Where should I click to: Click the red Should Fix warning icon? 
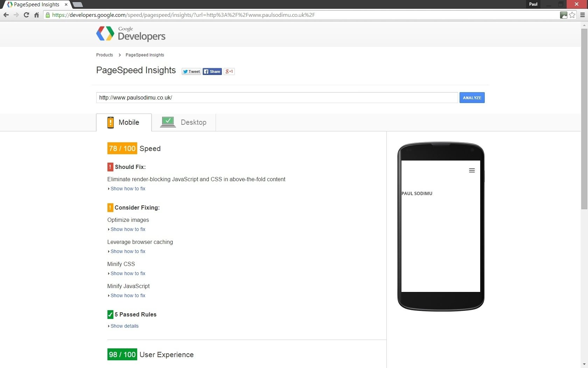click(x=110, y=167)
